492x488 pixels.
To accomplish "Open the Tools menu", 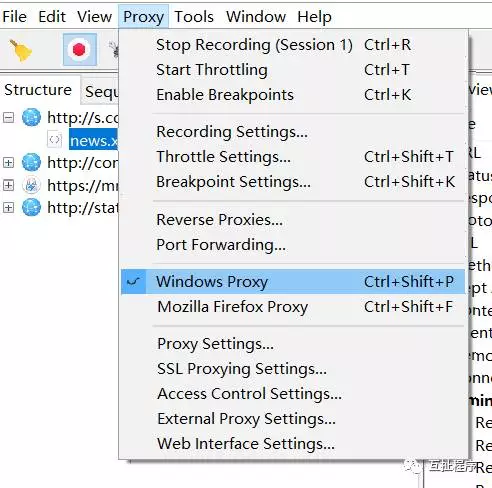I will click(194, 16).
